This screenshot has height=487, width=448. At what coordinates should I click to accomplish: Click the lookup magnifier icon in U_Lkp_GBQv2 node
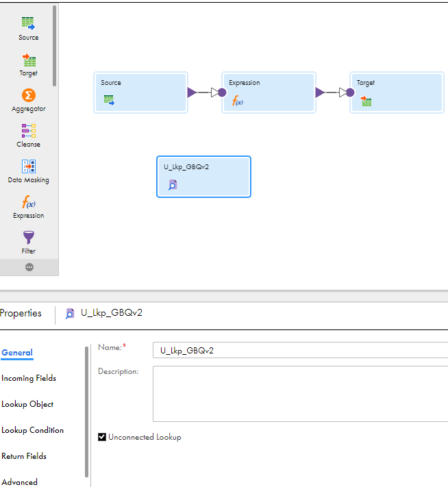173,184
